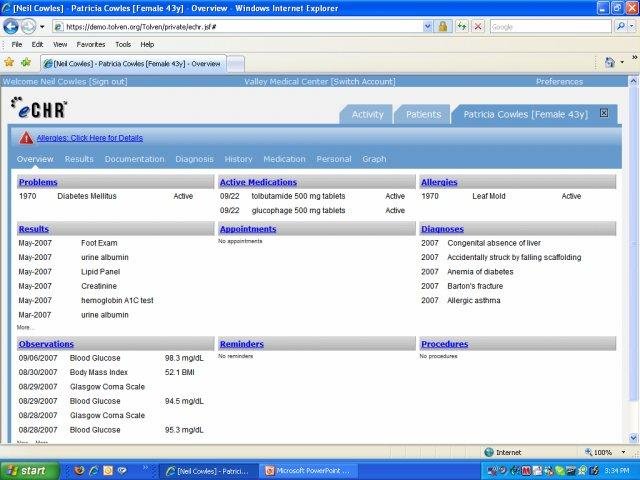Click the Refresh page icon
640x480 pixels.
pyautogui.click(x=461, y=26)
